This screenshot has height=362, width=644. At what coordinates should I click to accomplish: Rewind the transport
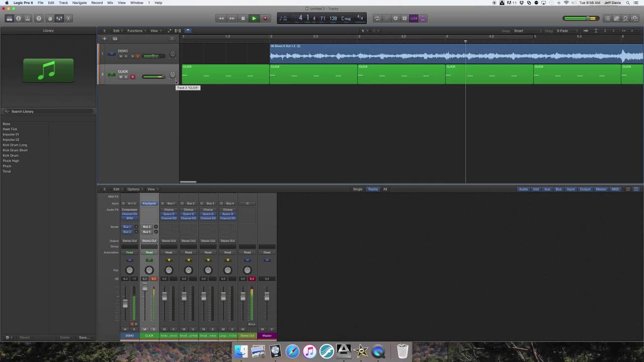(x=221, y=19)
